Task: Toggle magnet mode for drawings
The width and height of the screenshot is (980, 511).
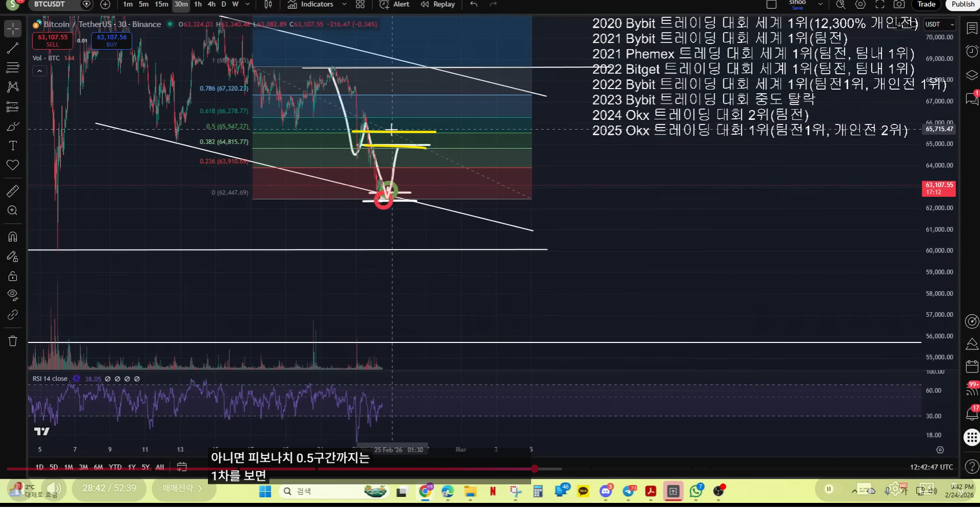Action: (x=13, y=236)
